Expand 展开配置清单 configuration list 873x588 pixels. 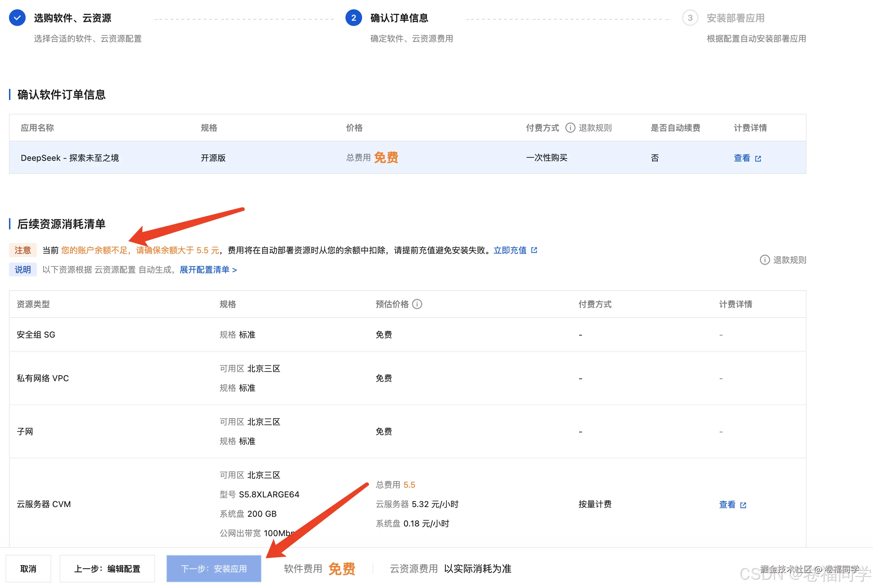point(208,270)
